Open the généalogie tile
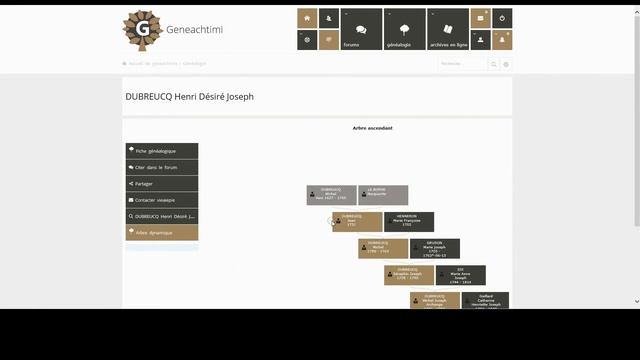Image resolution: width=640 pixels, height=360 pixels. click(x=404, y=29)
